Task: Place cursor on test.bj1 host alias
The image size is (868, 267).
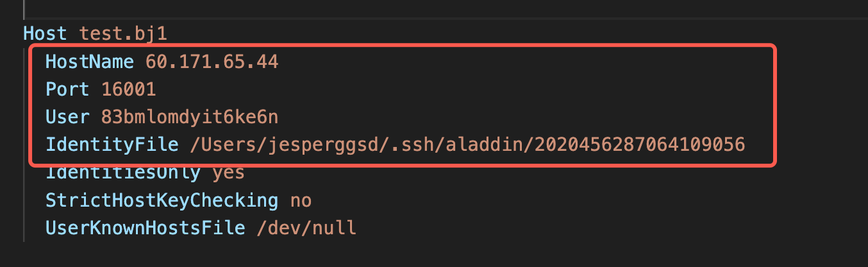Action: (123, 33)
